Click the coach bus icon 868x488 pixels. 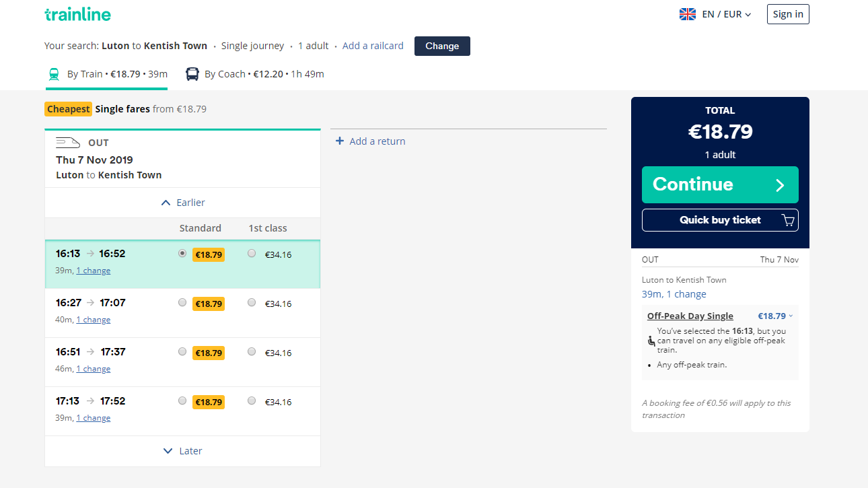pos(192,74)
